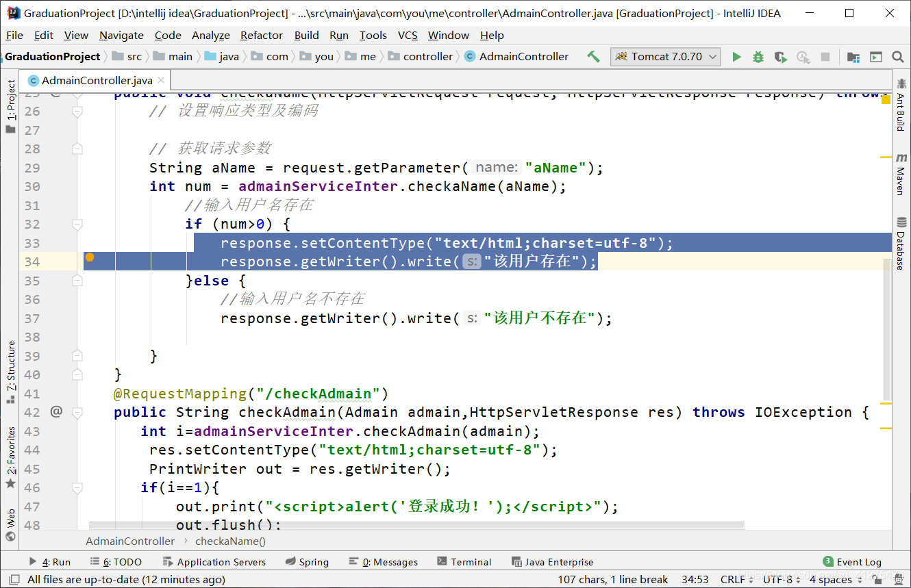This screenshot has height=588, width=911.
Task: Open the Tools menu
Action: coord(373,35)
